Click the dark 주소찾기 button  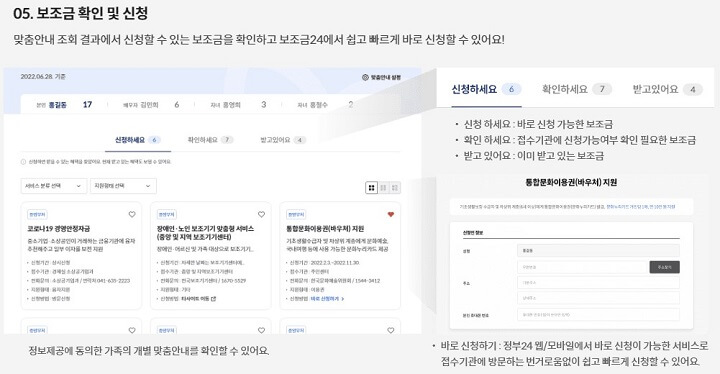coord(664,267)
